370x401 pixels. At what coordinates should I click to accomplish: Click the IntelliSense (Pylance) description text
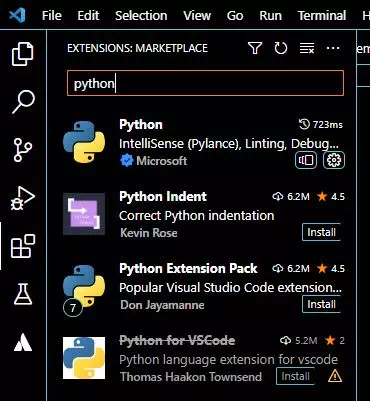click(x=229, y=144)
